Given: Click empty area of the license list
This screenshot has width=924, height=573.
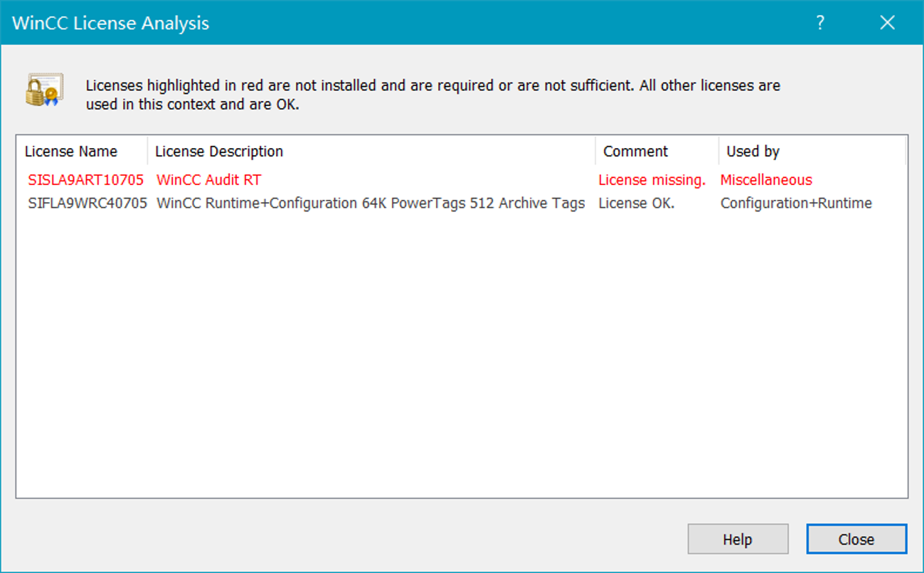Looking at the screenshot, I should click(x=461, y=356).
